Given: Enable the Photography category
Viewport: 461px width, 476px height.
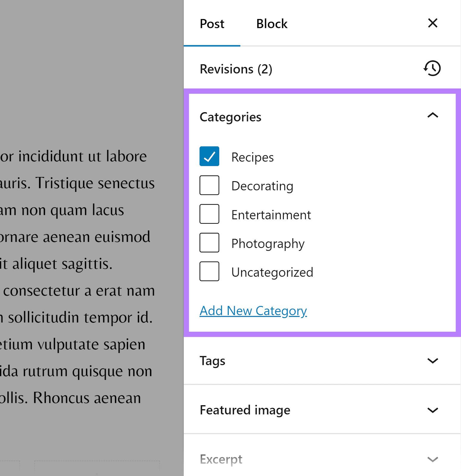Looking at the screenshot, I should 209,242.
